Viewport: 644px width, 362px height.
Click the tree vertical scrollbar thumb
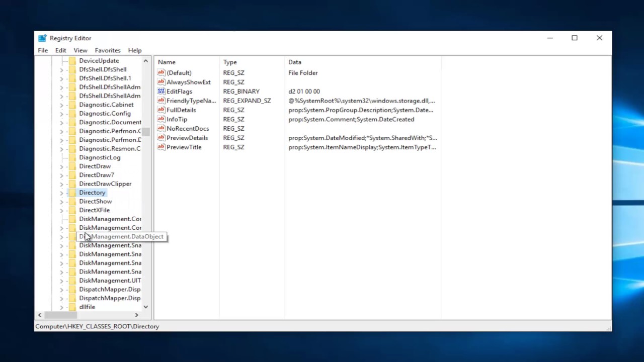click(x=146, y=132)
